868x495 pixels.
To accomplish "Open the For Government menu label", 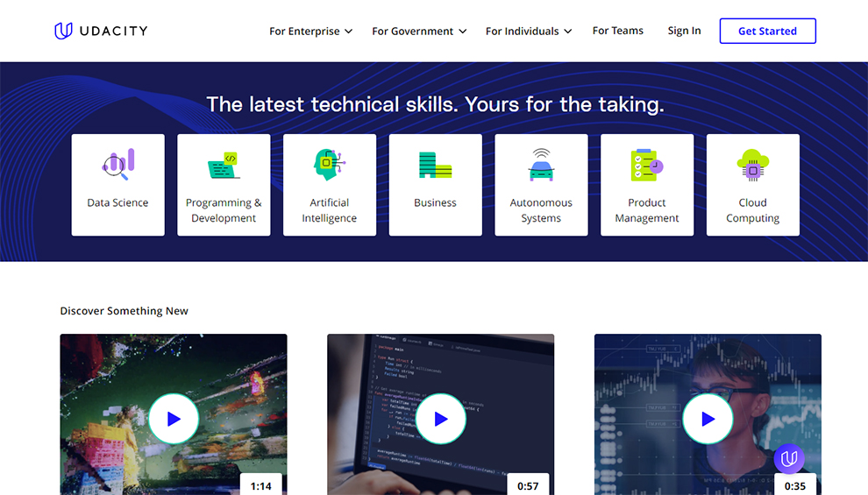I will (412, 32).
